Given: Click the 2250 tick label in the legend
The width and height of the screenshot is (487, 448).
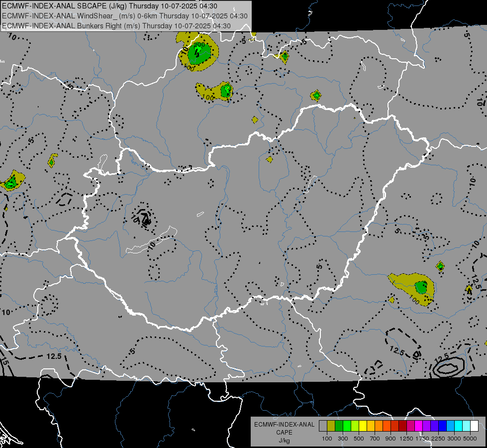Looking at the screenshot, I should coord(438,439).
